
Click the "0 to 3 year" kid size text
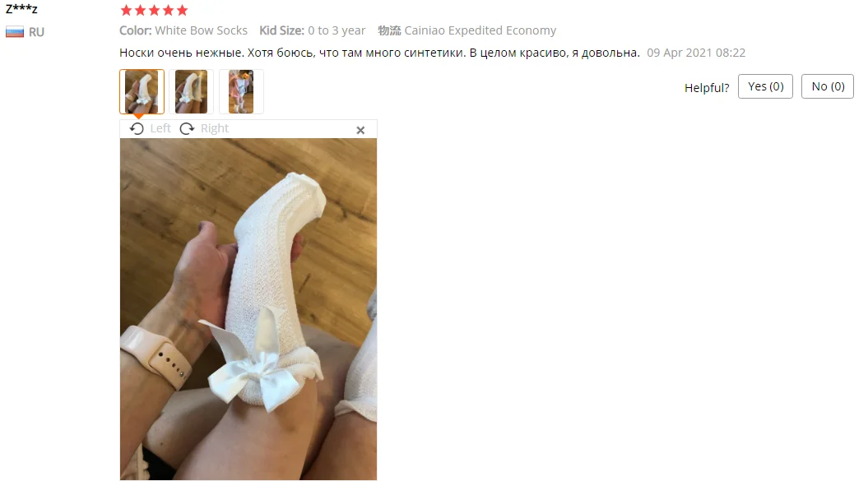(337, 30)
